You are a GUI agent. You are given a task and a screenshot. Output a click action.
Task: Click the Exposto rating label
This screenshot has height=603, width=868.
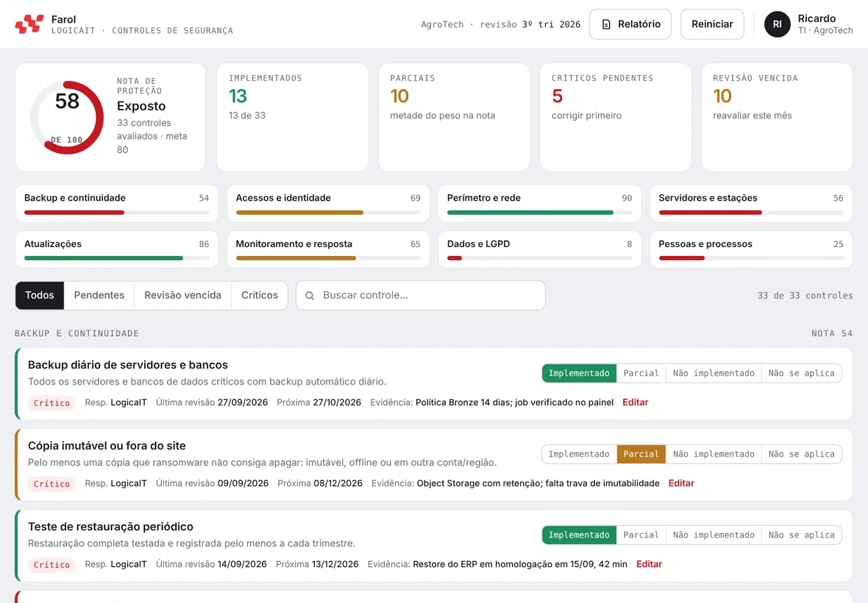point(141,106)
